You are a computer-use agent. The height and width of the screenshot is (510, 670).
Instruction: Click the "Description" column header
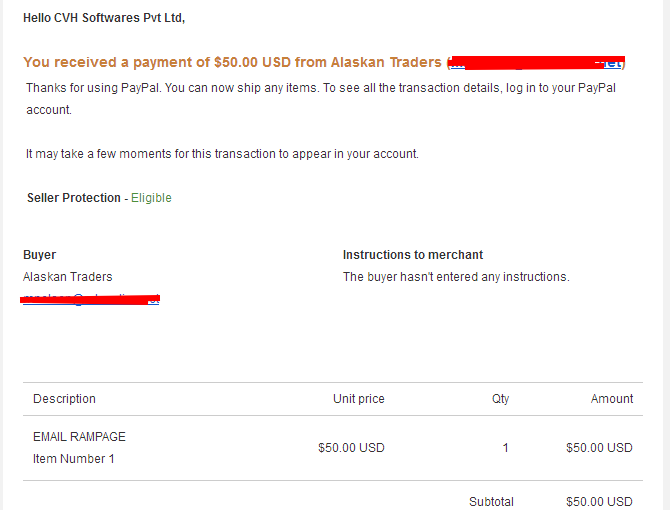(64, 399)
